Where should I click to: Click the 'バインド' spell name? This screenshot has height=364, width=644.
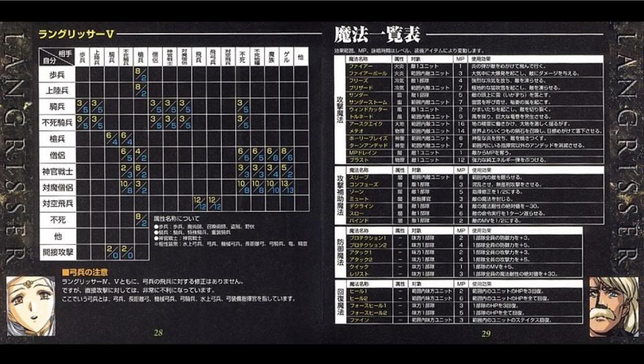359,221
